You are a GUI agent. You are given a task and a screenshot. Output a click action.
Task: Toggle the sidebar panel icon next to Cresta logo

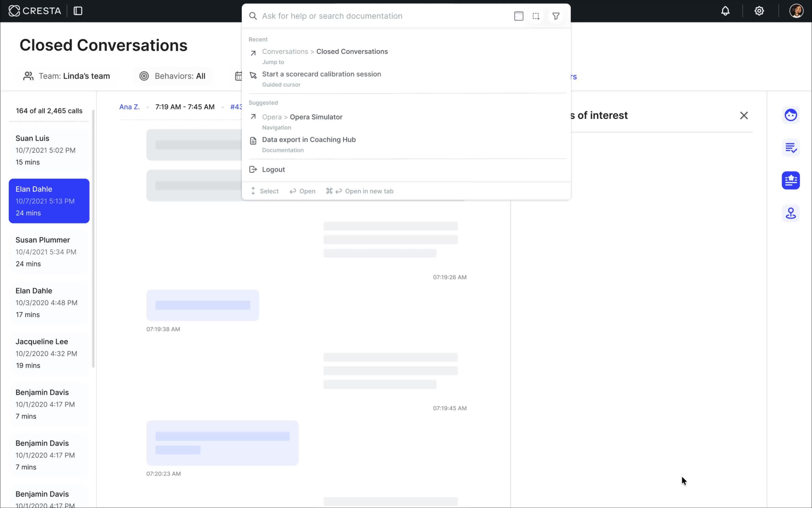click(x=78, y=11)
